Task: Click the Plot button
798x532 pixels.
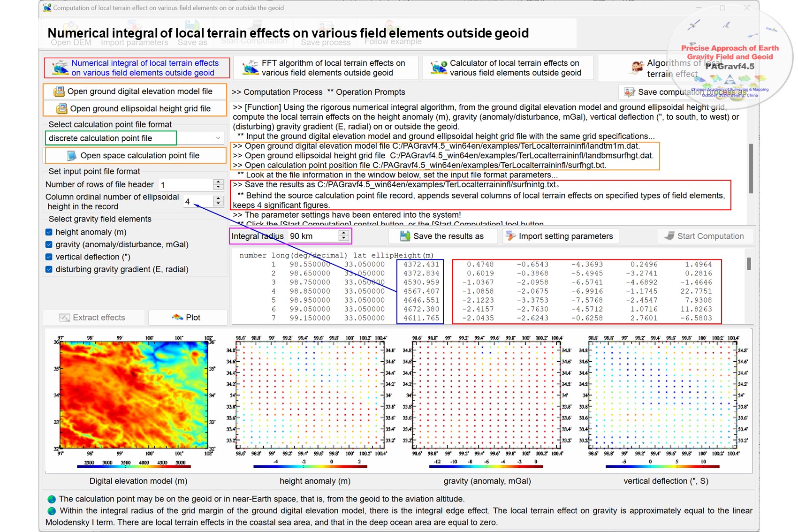Action: pos(188,318)
